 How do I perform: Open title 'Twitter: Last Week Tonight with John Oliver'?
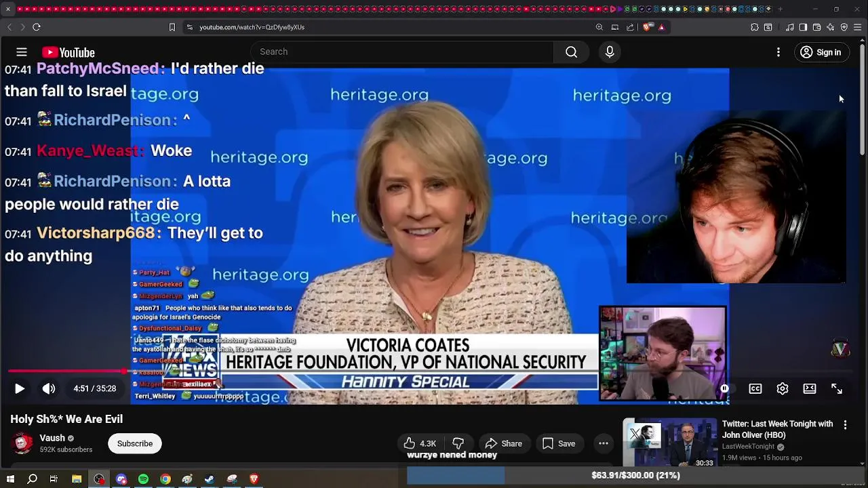[778, 429]
